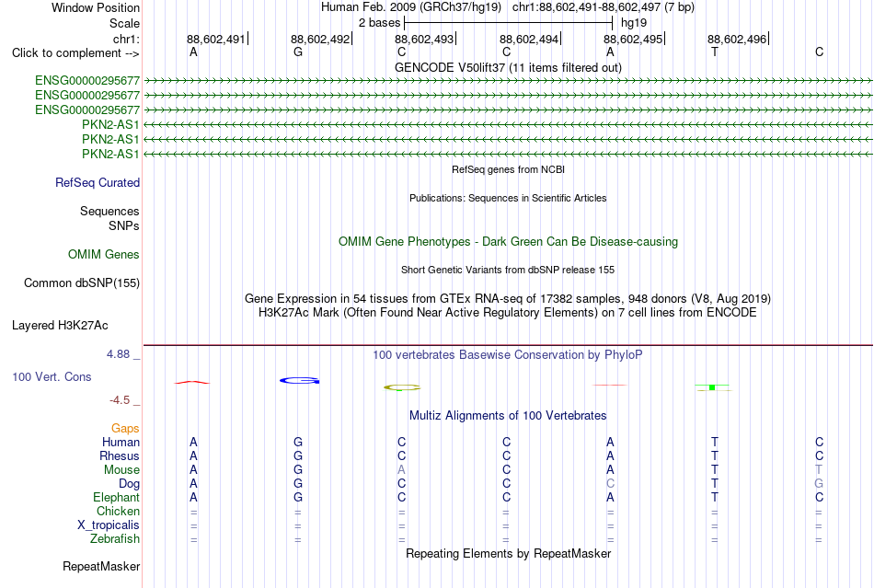Click the 'RefSeq genes from NCBI' title

click(x=509, y=169)
